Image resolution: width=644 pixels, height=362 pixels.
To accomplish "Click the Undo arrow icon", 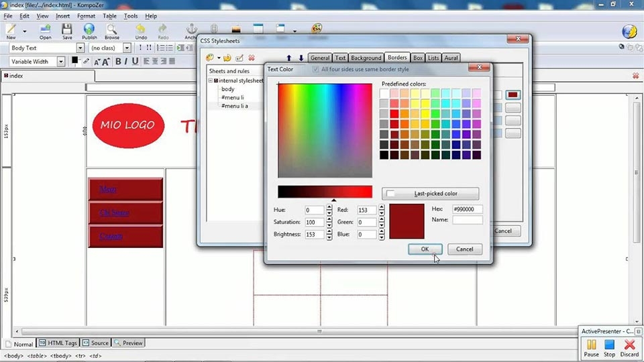I will click(x=141, y=29).
